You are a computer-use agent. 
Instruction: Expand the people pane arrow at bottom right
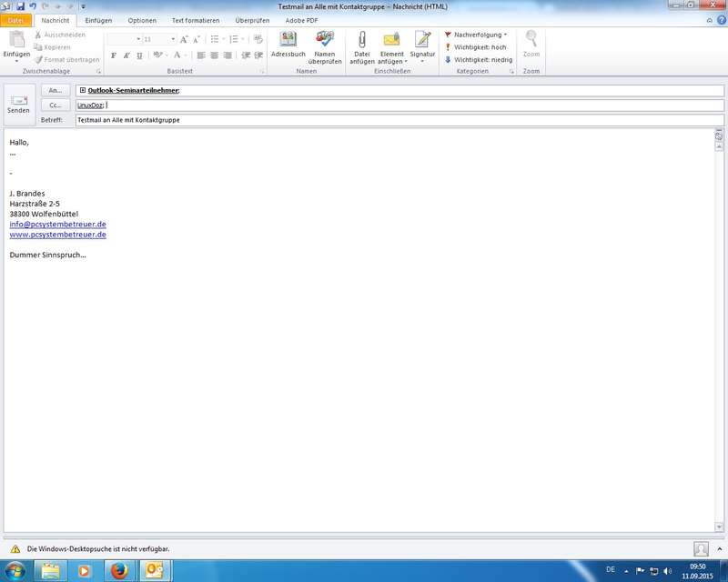coord(720,549)
